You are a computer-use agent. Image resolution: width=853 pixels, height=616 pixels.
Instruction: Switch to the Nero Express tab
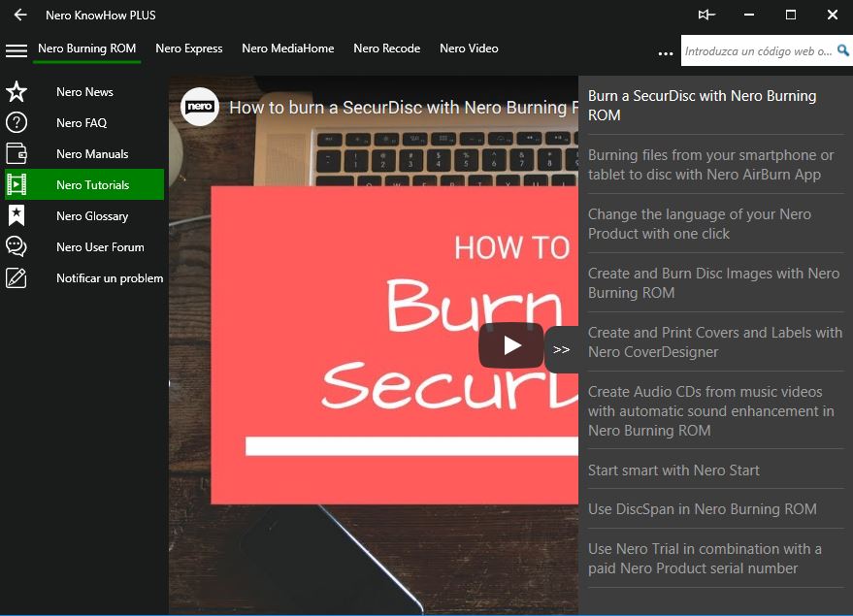[188, 49]
